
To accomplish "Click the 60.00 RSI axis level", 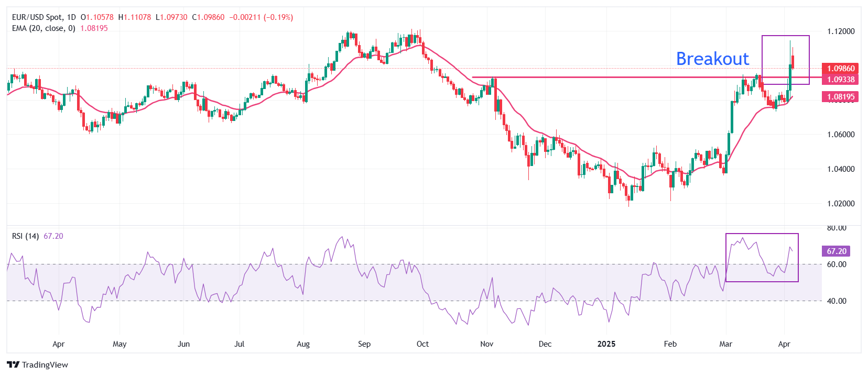I will tap(837, 264).
